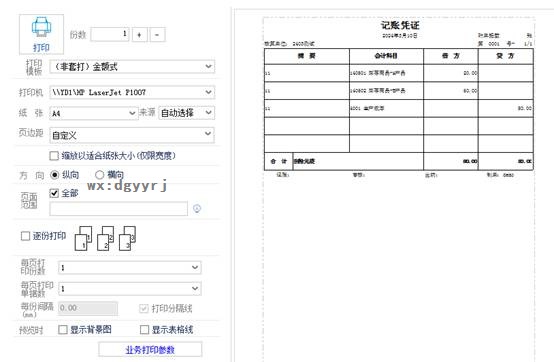The width and height of the screenshot is (554, 362).
Task: Open the 打印机 printer dropdown
Action: click(132, 92)
